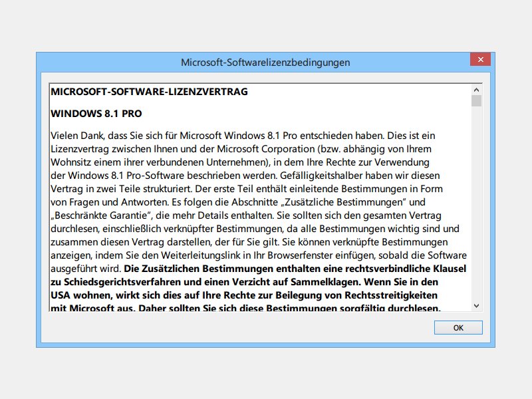
Task: Click the vertical scrollbar thumb
Action: coord(476,101)
